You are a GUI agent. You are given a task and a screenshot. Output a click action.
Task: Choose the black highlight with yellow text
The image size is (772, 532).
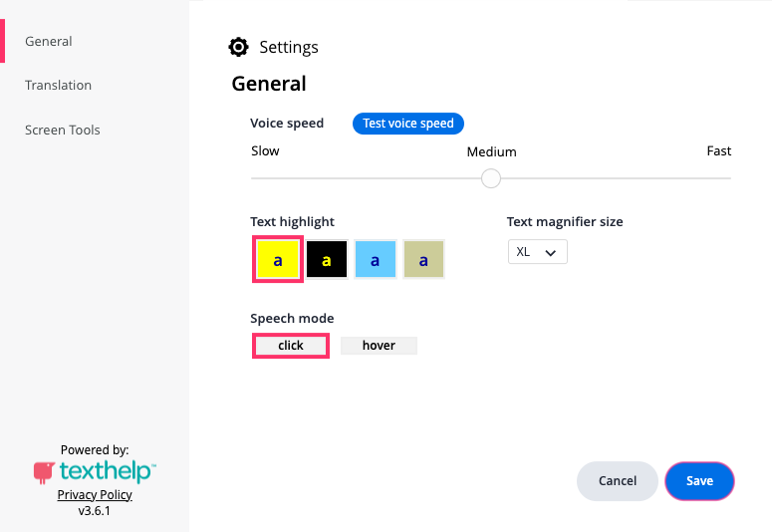point(327,259)
